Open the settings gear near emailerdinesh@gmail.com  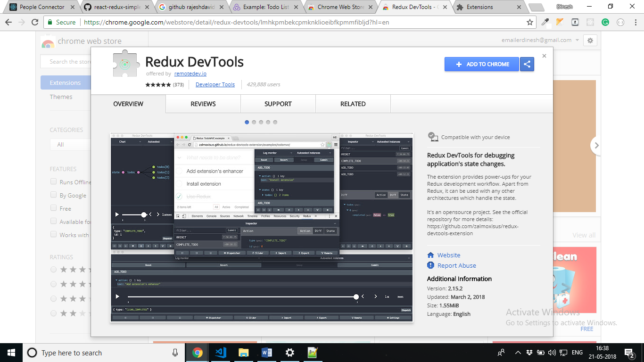(590, 40)
